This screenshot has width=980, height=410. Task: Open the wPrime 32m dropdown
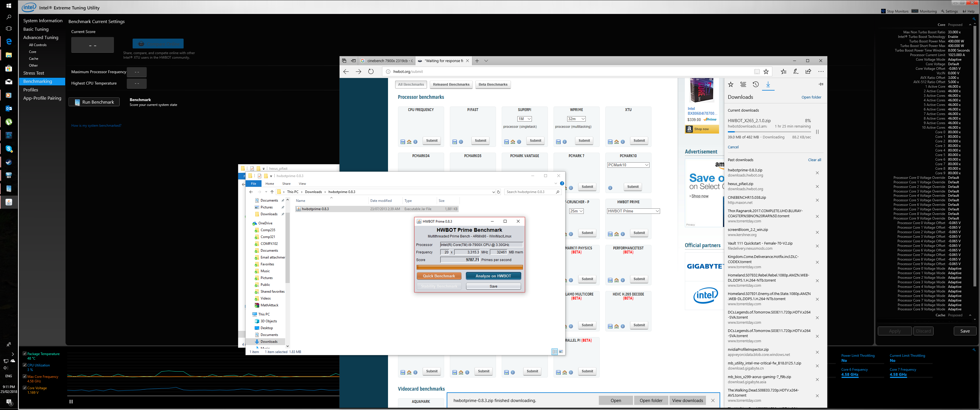[x=576, y=119]
